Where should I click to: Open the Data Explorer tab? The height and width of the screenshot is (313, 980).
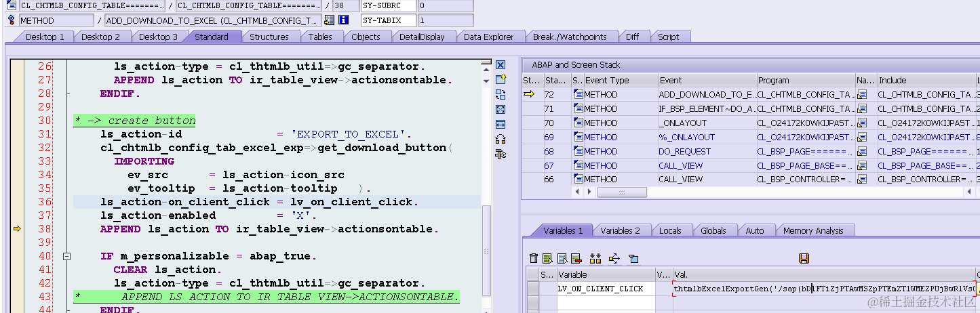(488, 37)
